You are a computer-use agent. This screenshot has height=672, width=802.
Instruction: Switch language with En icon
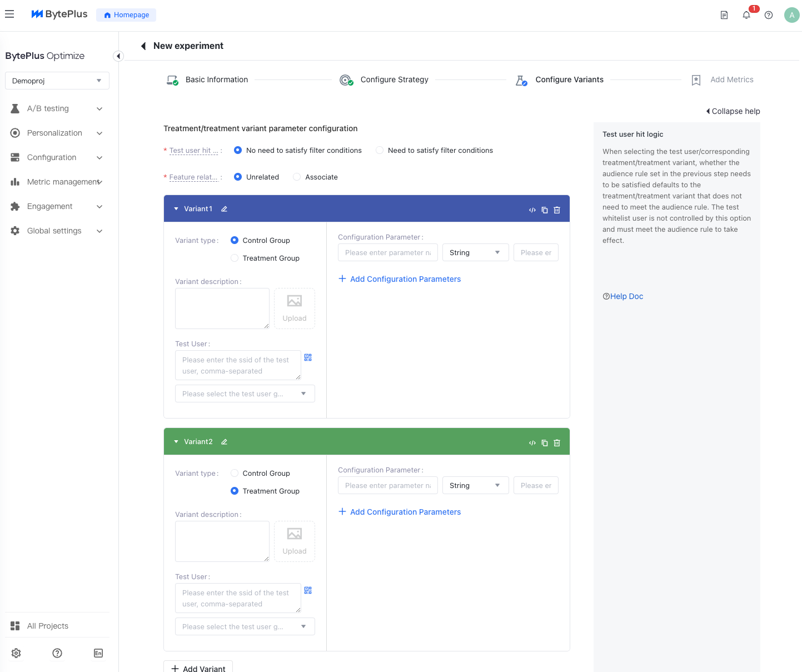[98, 653]
